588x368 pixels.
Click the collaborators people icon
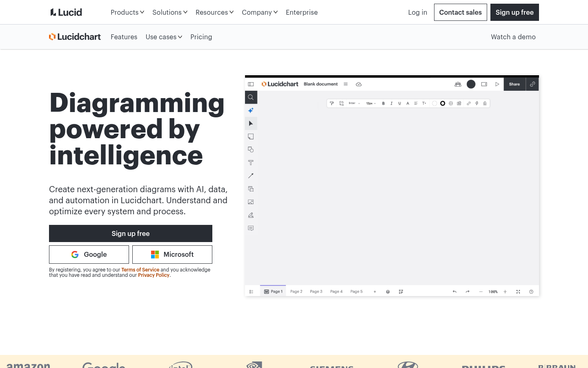458,84
